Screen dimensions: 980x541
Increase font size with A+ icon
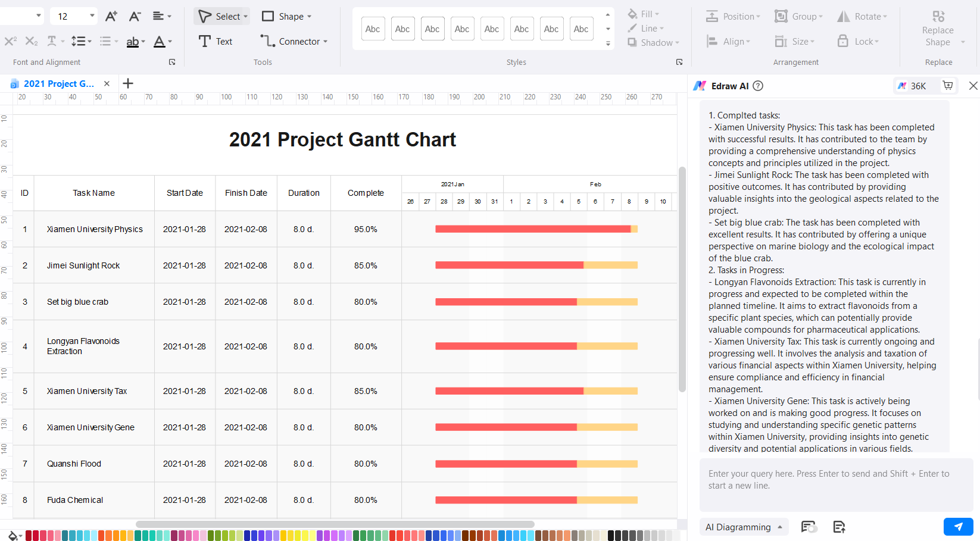[111, 16]
